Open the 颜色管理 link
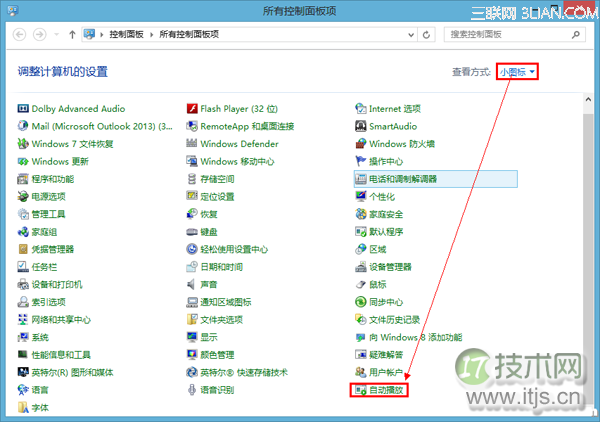Viewport: 600px width, 422px height. click(x=217, y=355)
